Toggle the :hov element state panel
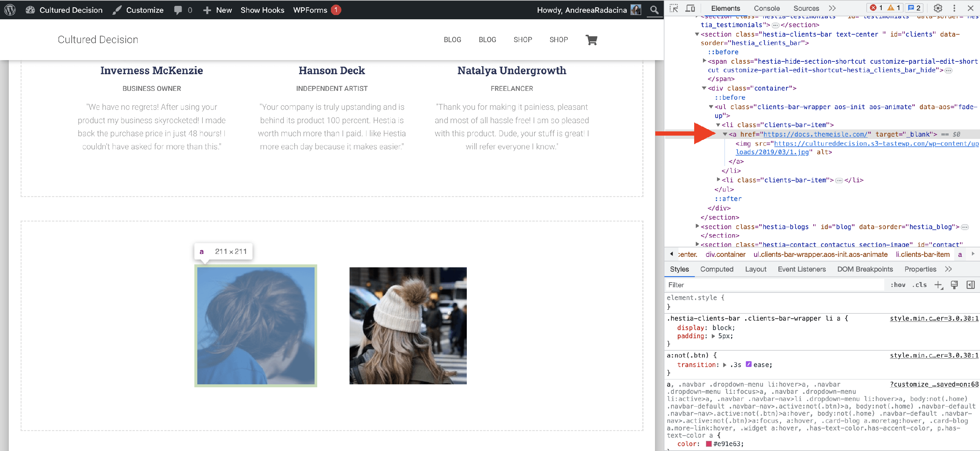 click(897, 285)
